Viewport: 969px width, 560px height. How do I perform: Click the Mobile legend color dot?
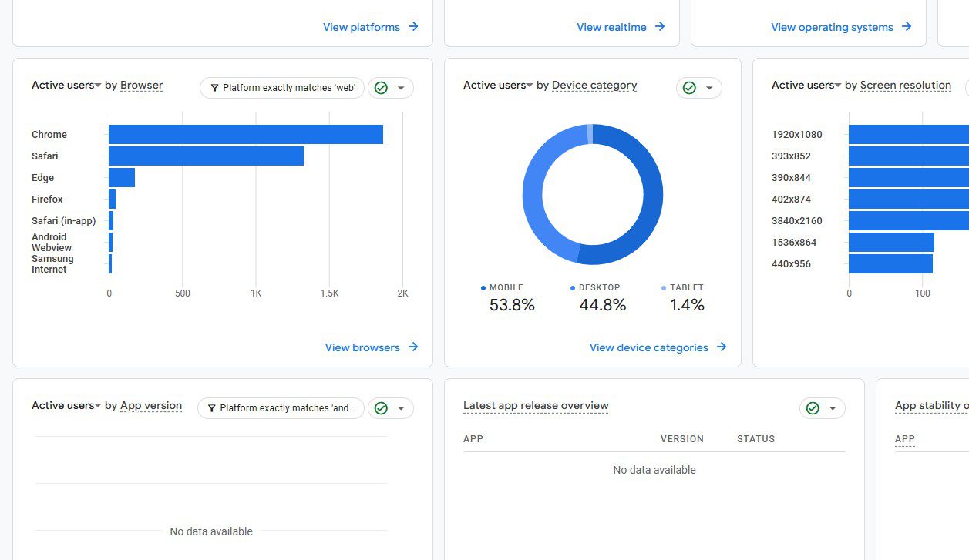483,288
